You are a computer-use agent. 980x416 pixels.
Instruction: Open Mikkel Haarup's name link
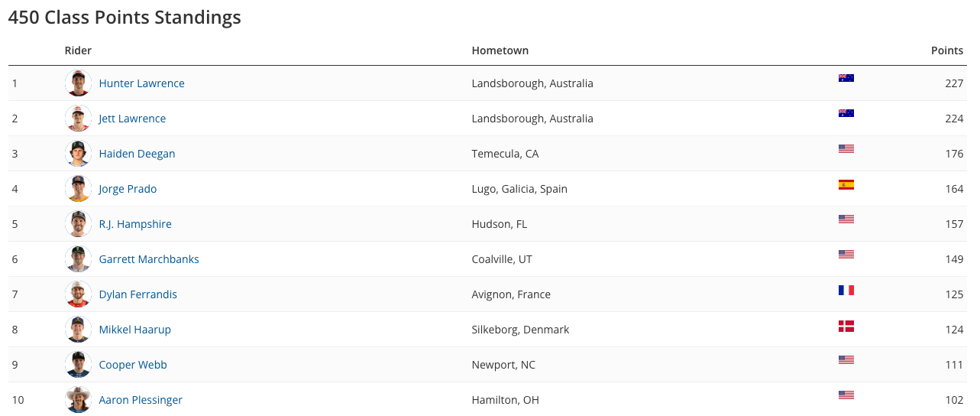tap(134, 330)
